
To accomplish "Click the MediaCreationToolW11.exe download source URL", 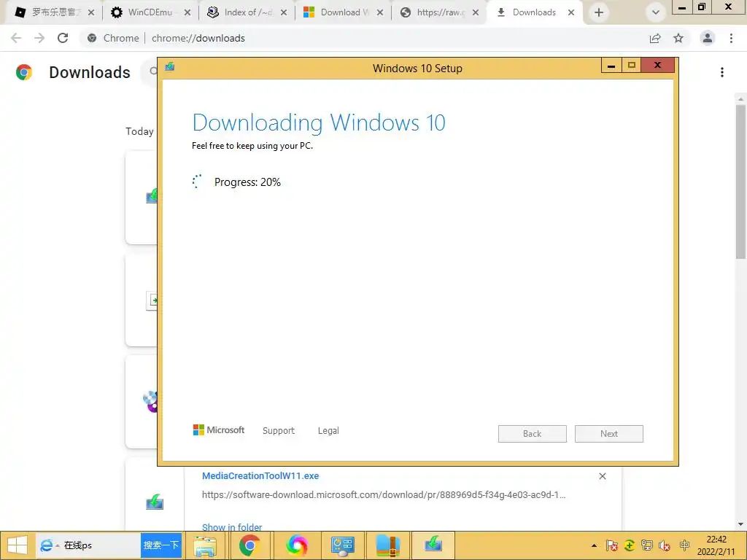I will pyautogui.click(x=384, y=495).
